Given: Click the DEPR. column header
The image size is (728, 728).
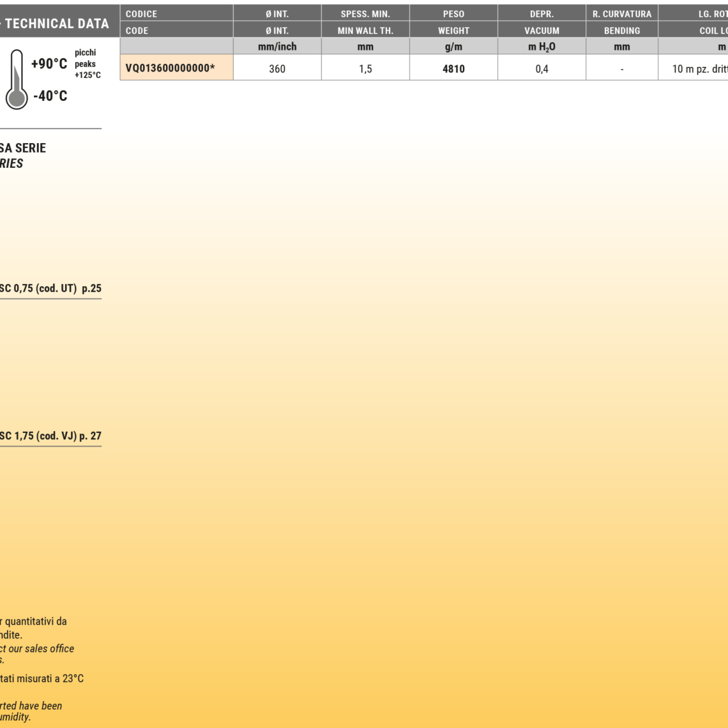Looking at the screenshot, I should tap(542, 13).
